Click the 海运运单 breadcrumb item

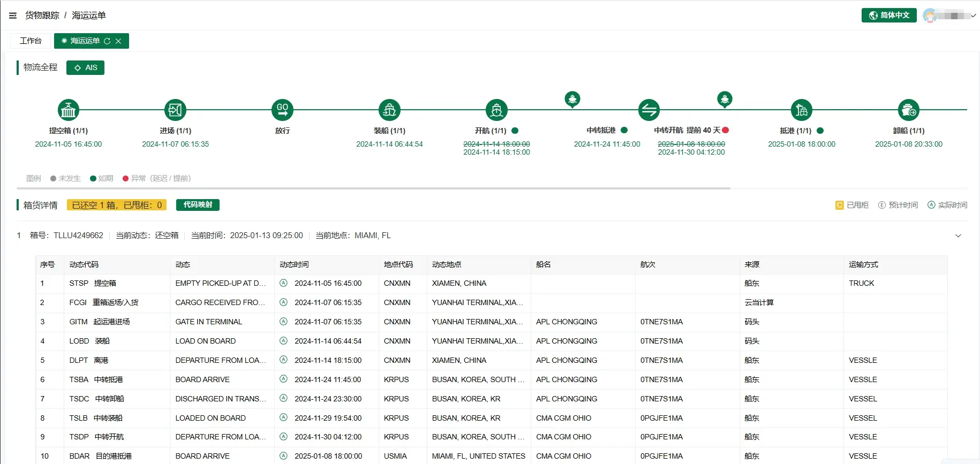point(89,16)
